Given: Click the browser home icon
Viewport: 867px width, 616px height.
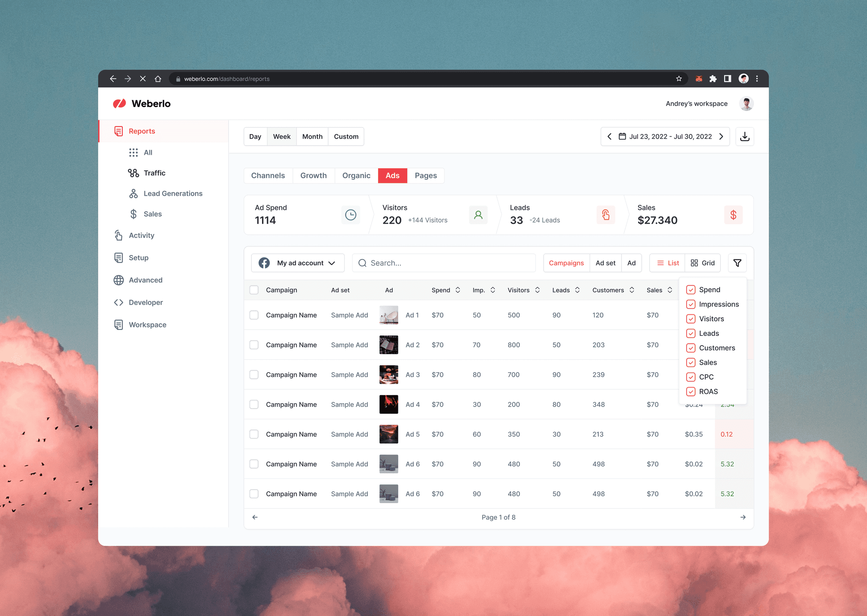Looking at the screenshot, I should [158, 79].
